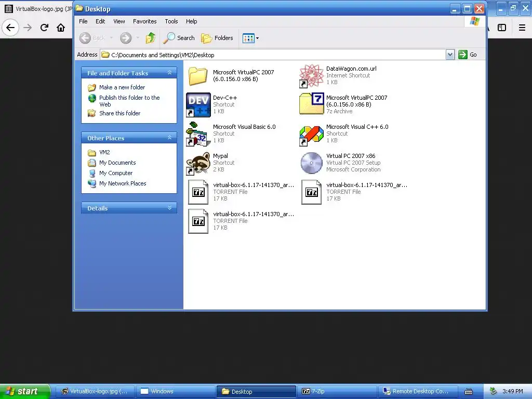
Task: Open the Edit menu
Action: click(x=100, y=21)
